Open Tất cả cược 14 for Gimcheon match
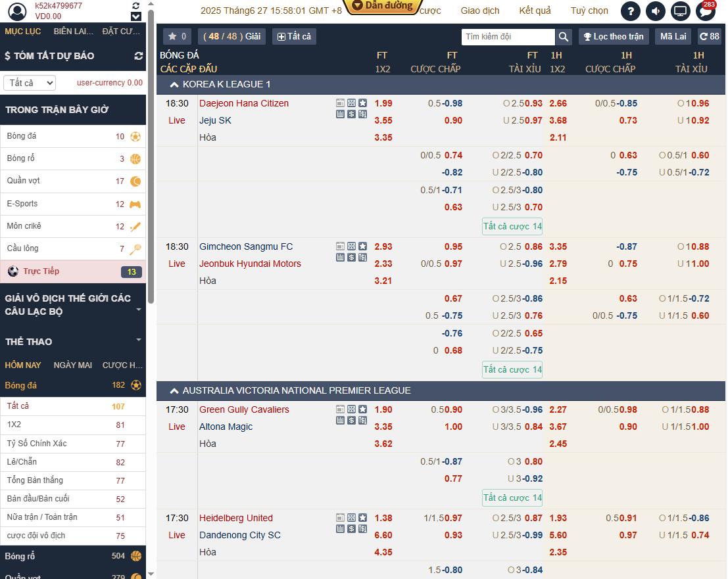Viewport: 728px width, 579px height. coord(512,370)
